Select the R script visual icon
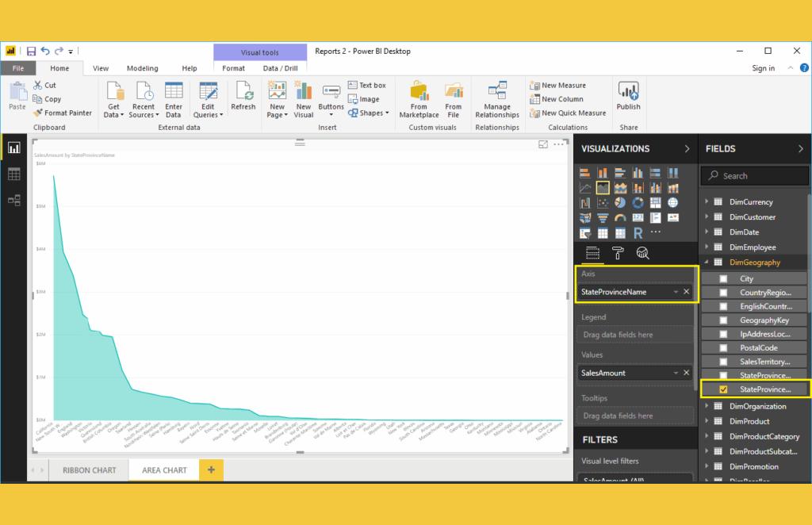This screenshot has width=812, height=525. click(638, 233)
